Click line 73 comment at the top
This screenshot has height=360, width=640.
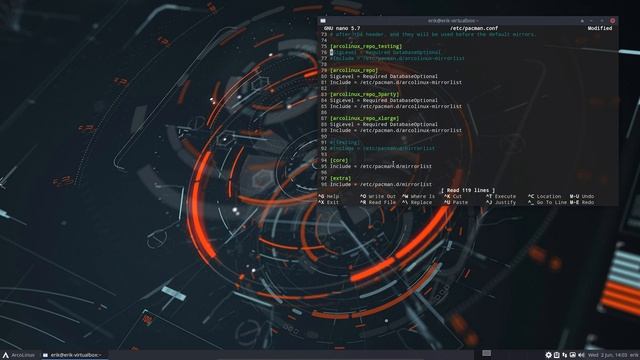(x=433, y=35)
